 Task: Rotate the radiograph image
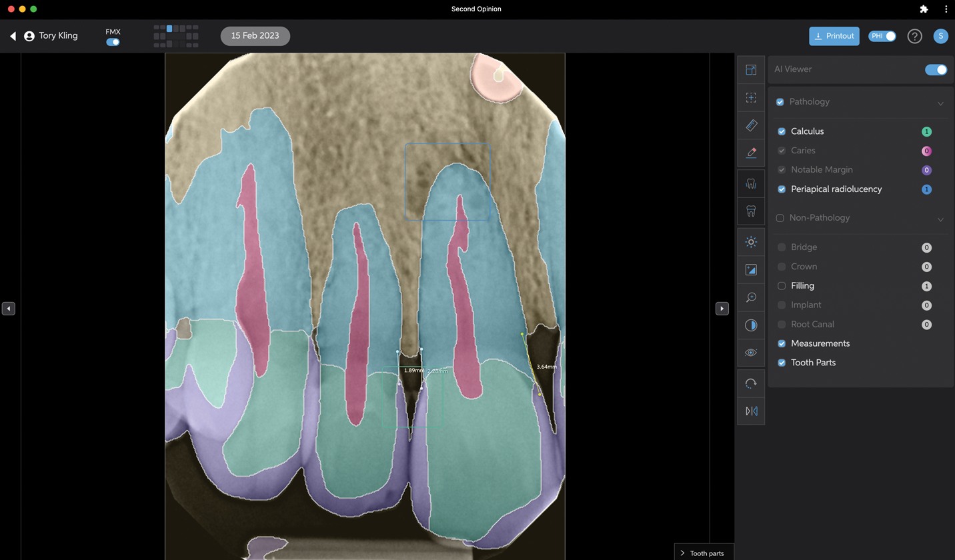[x=751, y=383]
